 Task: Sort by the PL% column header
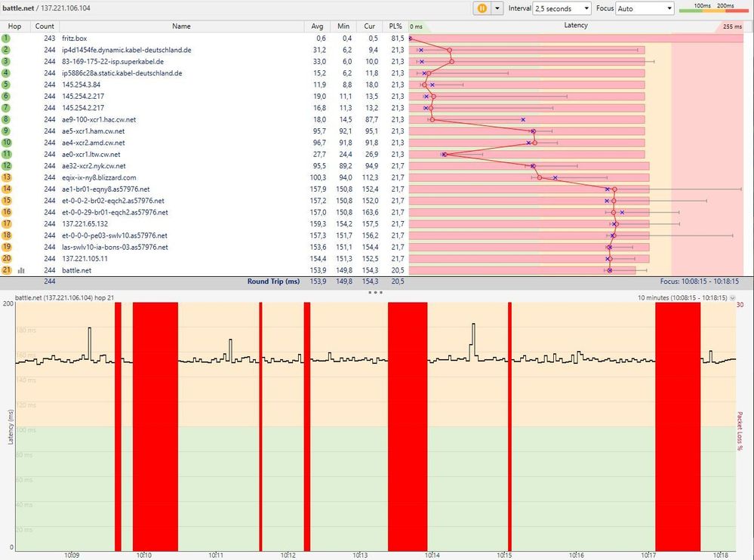[395, 26]
